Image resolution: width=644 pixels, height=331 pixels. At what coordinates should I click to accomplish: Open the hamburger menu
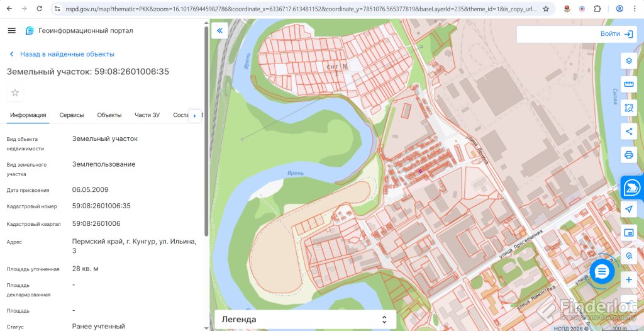11,30
